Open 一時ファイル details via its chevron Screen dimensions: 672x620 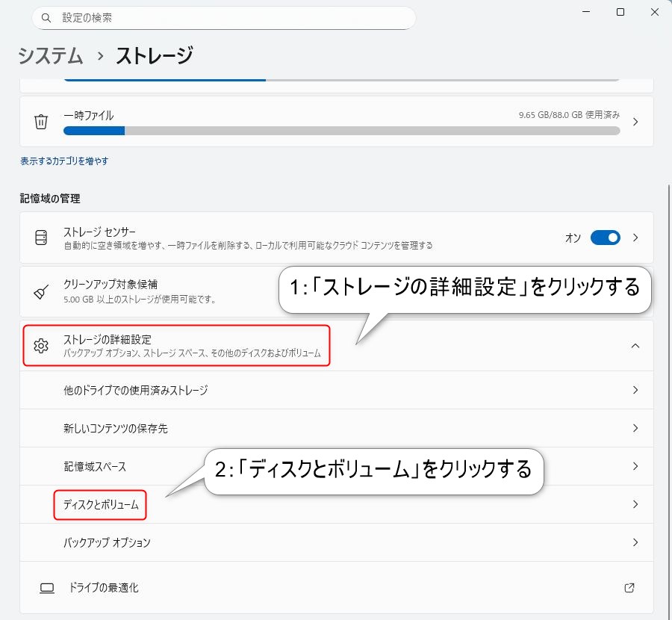pos(635,122)
